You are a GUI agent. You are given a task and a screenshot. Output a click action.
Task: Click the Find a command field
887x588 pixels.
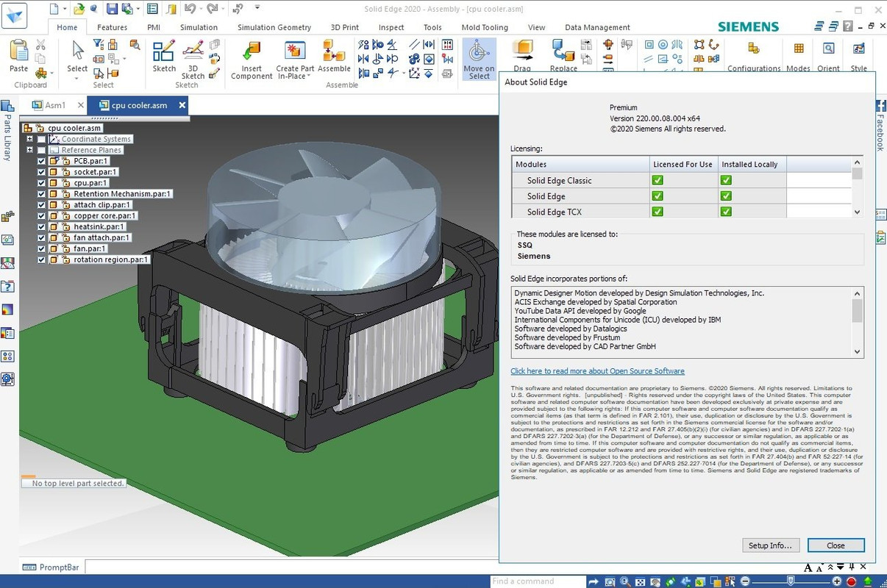tap(537, 581)
